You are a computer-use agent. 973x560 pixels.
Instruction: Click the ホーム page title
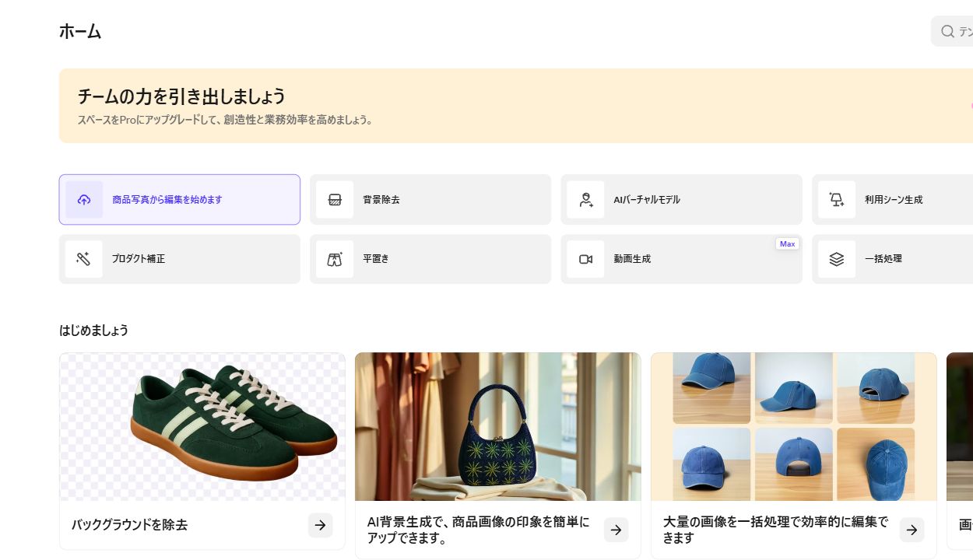(x=80, y=32)
